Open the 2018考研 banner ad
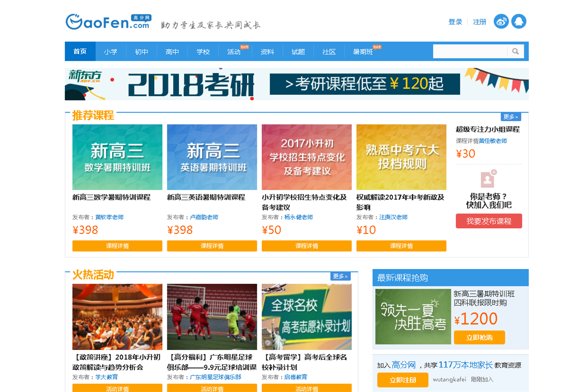This screenshot has width=587, height=392. pyautogui.click(x=297, y=84)
